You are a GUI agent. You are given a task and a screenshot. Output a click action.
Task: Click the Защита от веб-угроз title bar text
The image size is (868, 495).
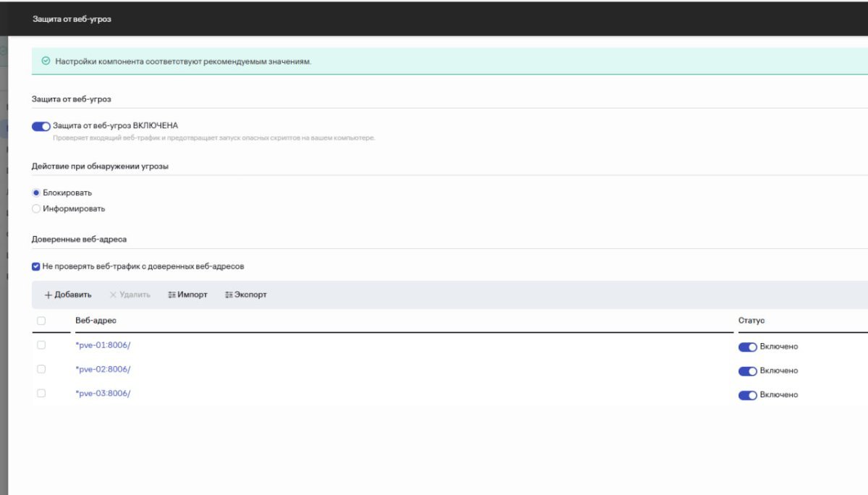[x=72, y=20]
